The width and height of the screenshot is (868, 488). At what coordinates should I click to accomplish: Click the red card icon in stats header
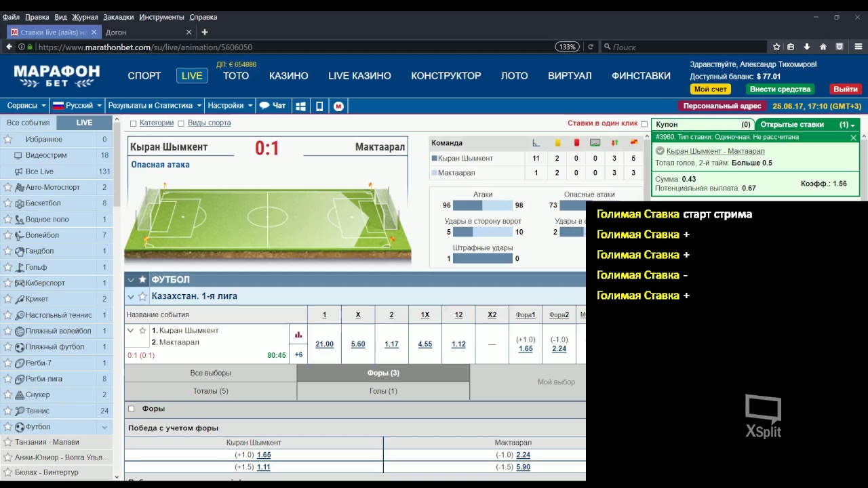(x=576, y=142)
